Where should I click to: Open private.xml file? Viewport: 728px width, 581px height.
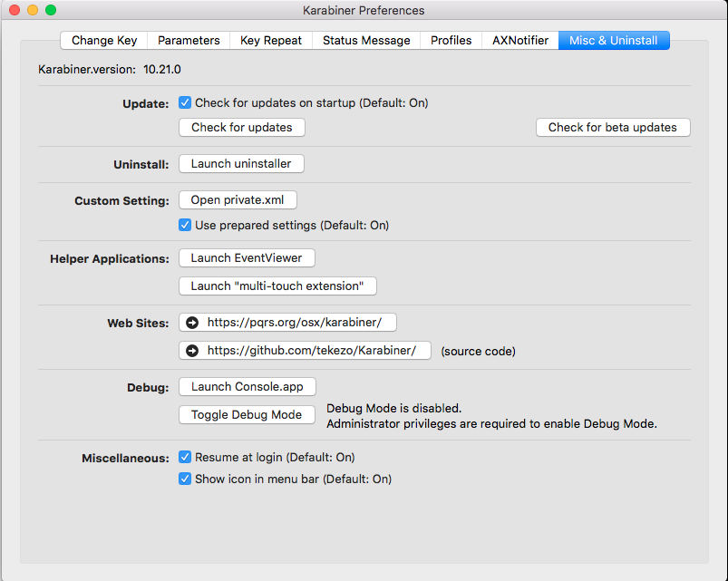point(238,200)
